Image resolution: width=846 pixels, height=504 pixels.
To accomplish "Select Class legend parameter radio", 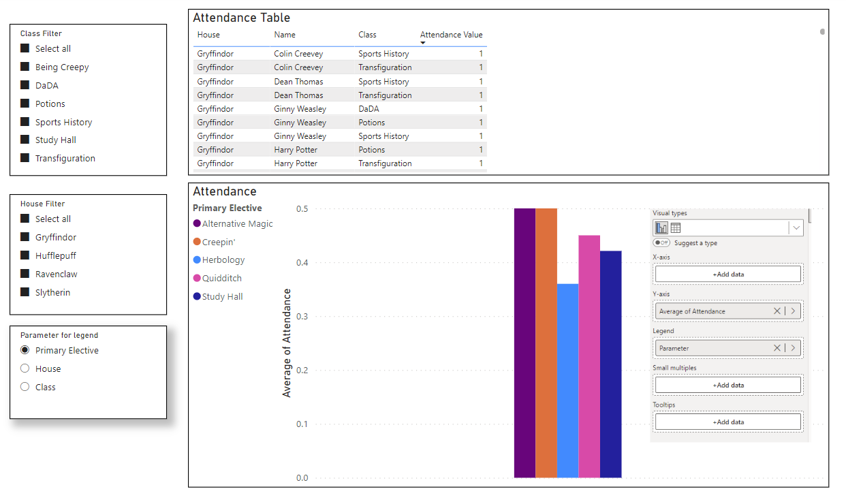I will coord(25,387).
